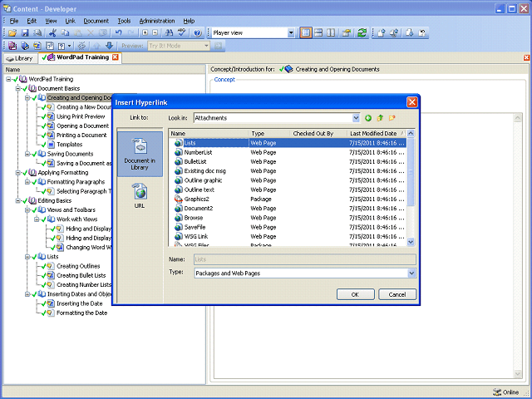This screenshot has height=399, width=532.
Task: Open the File menu
Action: pos(14,21)
